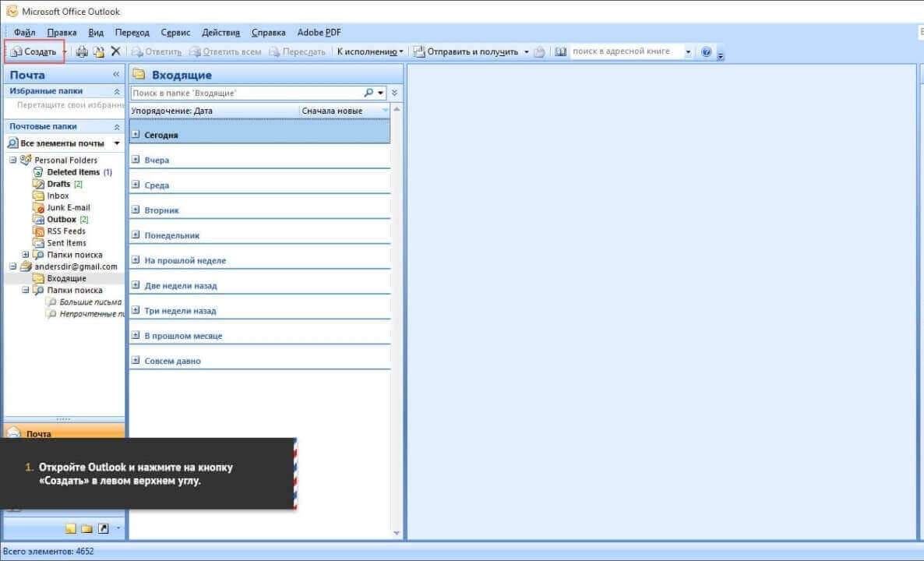Click the Поиск в папке Входящие field
The height and width of the screenshot is (561, 924).
(x=246, y=93)
